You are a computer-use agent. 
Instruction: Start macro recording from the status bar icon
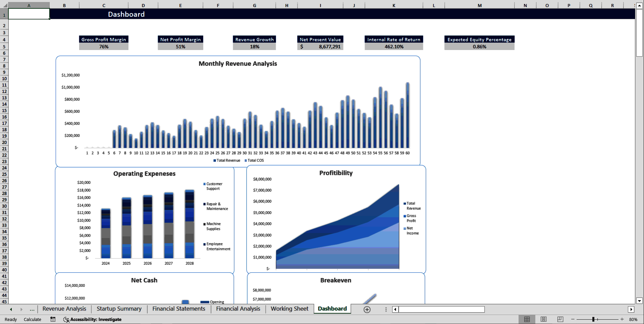[53, 319]
